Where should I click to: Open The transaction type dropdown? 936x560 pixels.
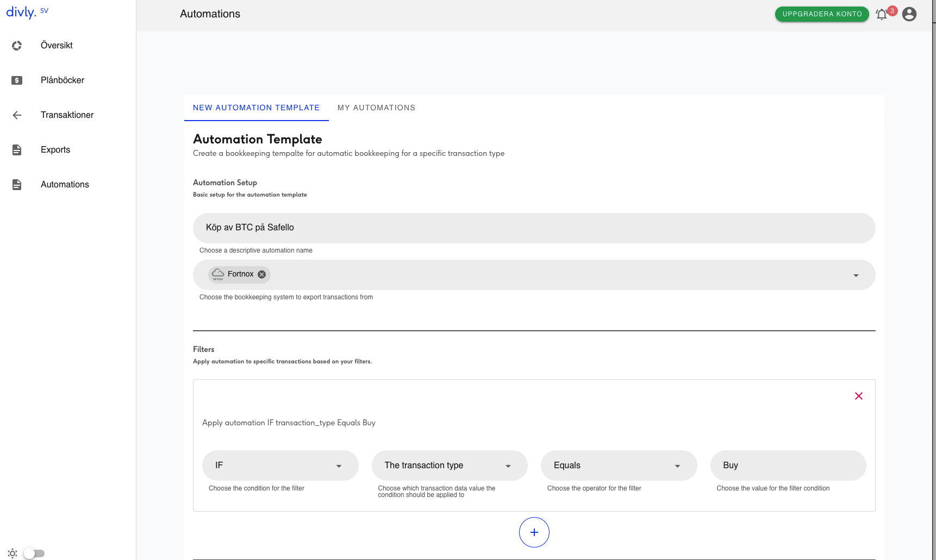450,465
